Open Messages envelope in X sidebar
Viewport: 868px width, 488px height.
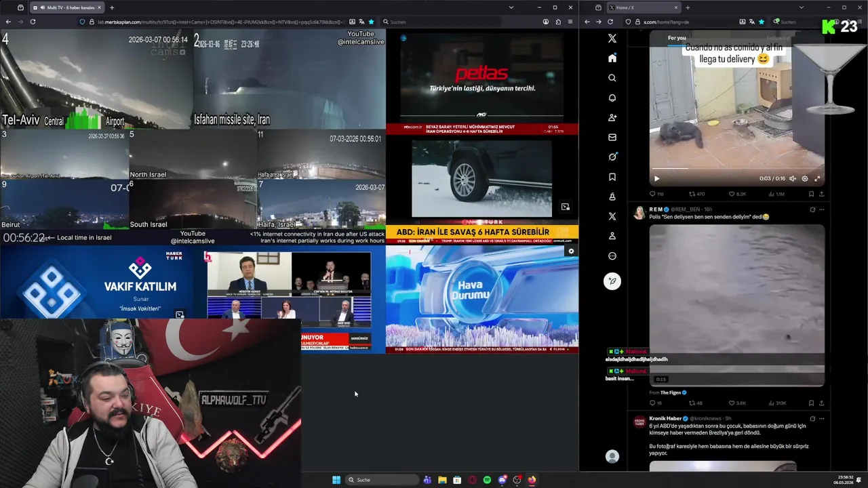(612, 137)
